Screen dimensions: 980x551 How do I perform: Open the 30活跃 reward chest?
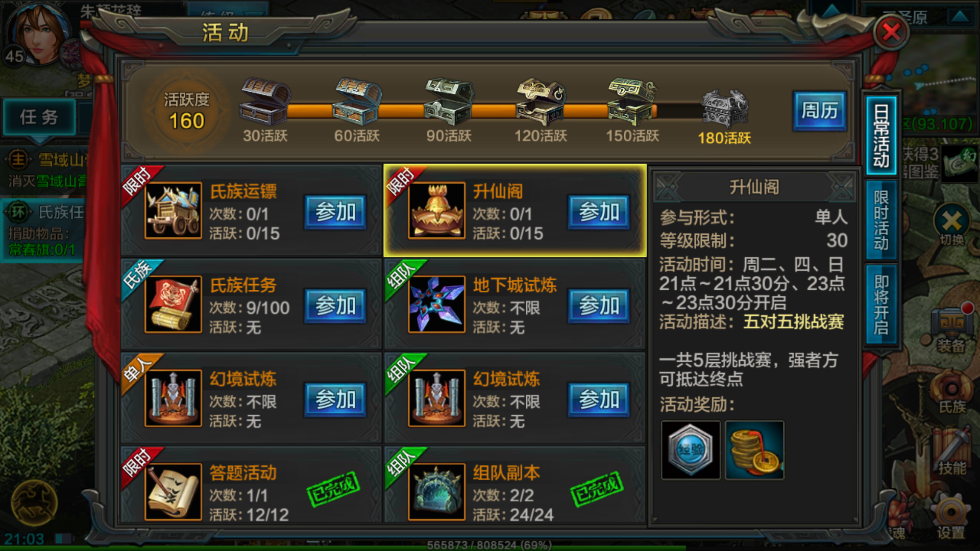click(265, 101)
